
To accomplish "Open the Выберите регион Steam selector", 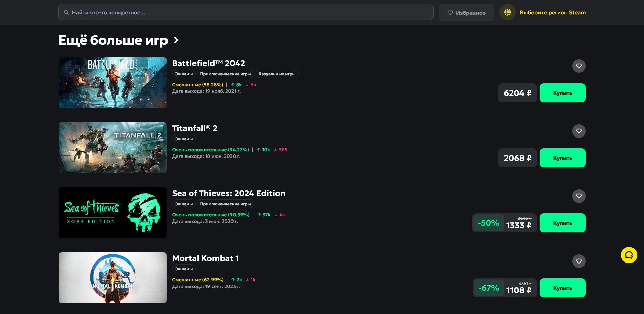I will pos(553,13).
